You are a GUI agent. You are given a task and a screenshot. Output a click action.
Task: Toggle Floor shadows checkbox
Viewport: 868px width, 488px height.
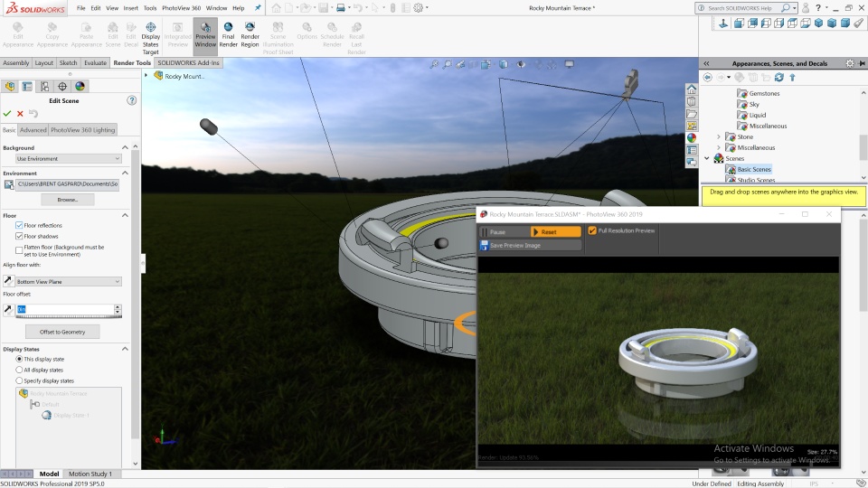tap(19, 236)
